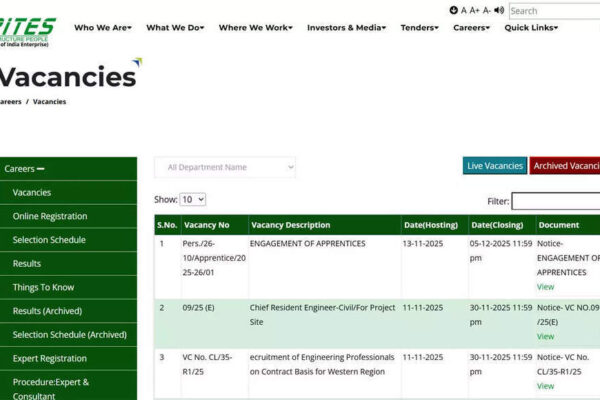Open the Show entries dropdown

coord(192,199)
